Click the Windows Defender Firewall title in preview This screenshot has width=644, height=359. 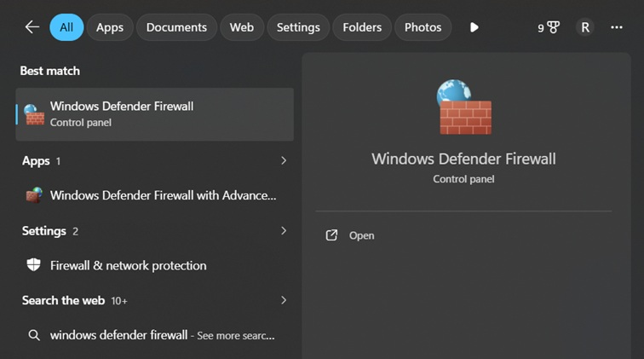tap(463, 159)
